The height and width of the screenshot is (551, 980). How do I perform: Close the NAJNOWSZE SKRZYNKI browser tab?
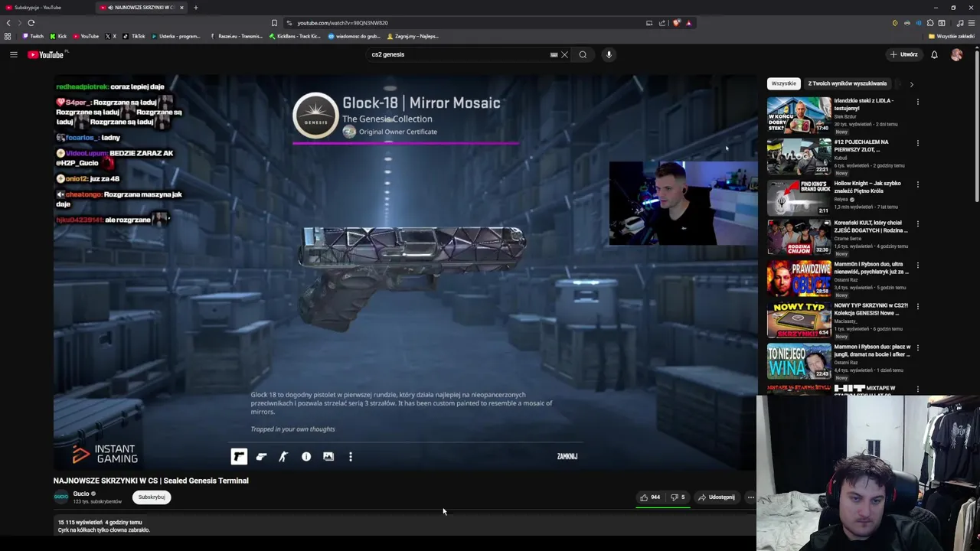coord(181,8)
